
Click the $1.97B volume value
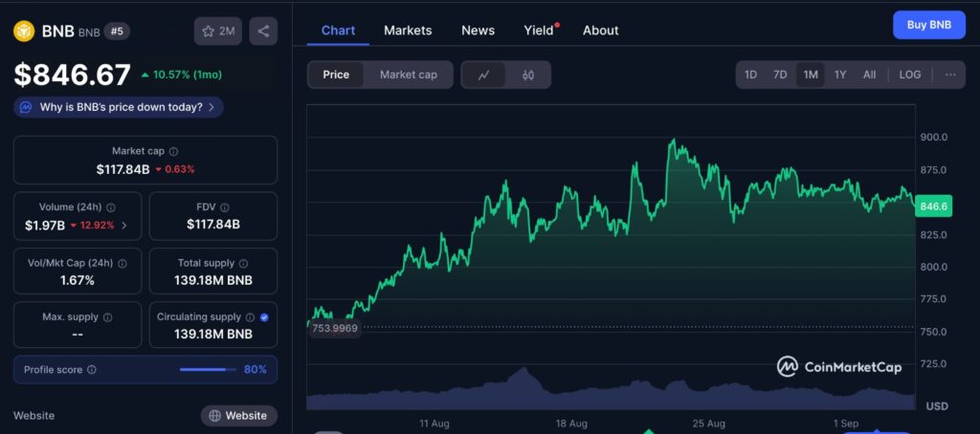click(x=44, y=226)
